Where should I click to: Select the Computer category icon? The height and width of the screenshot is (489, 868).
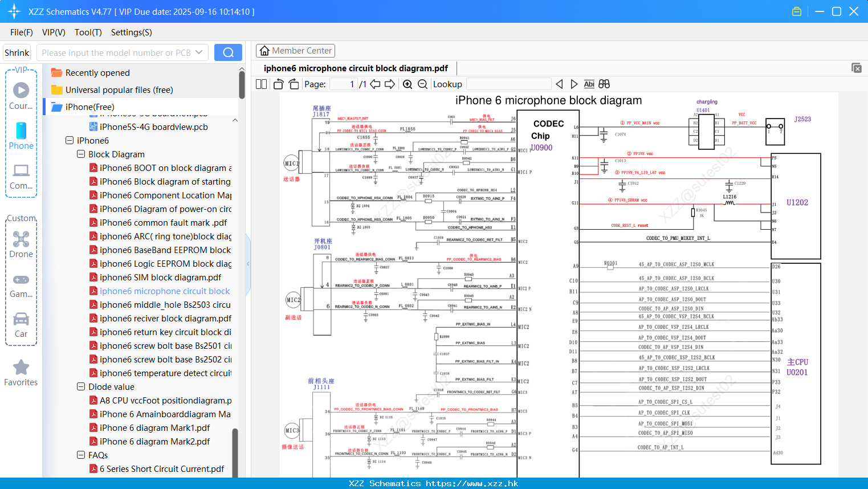pos(21,176)
